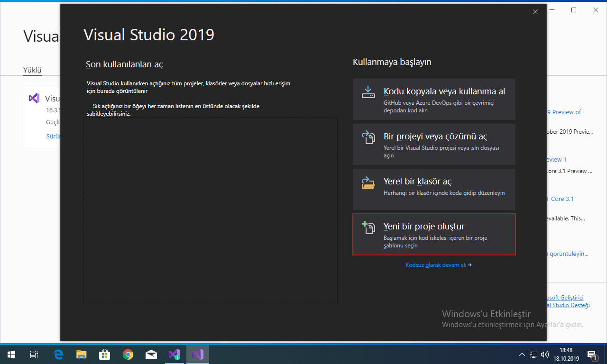Minimize the Visual Studio Installer window
The image size is (607, 364).
click(x=553, y=10)
